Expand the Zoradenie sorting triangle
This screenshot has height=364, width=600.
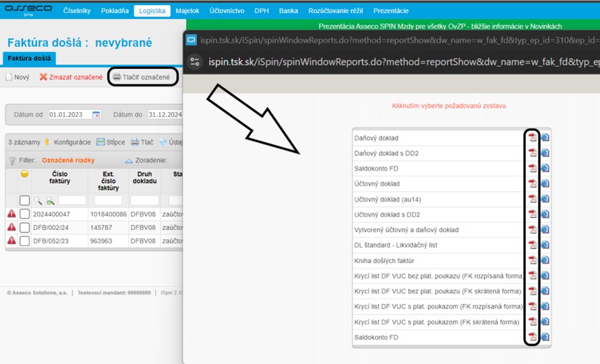[129, 161]
